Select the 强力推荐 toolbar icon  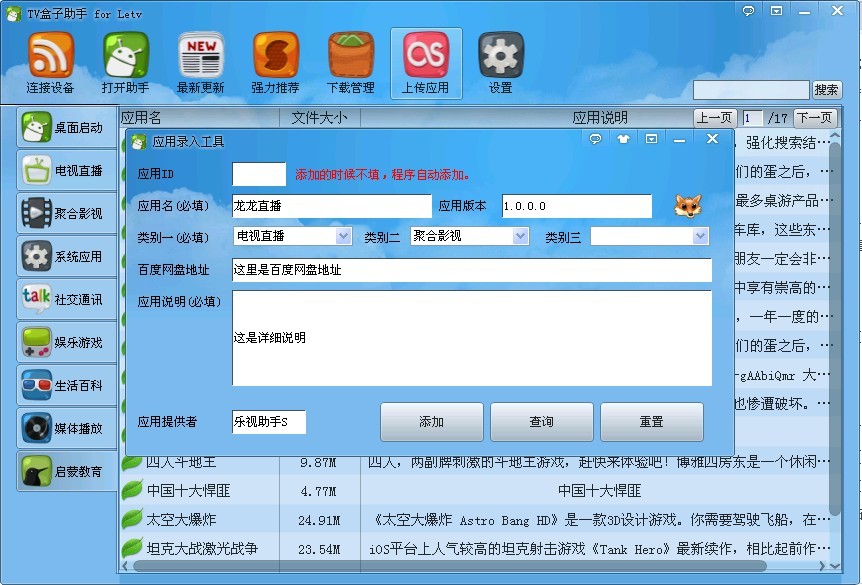[x=275, y=55]
